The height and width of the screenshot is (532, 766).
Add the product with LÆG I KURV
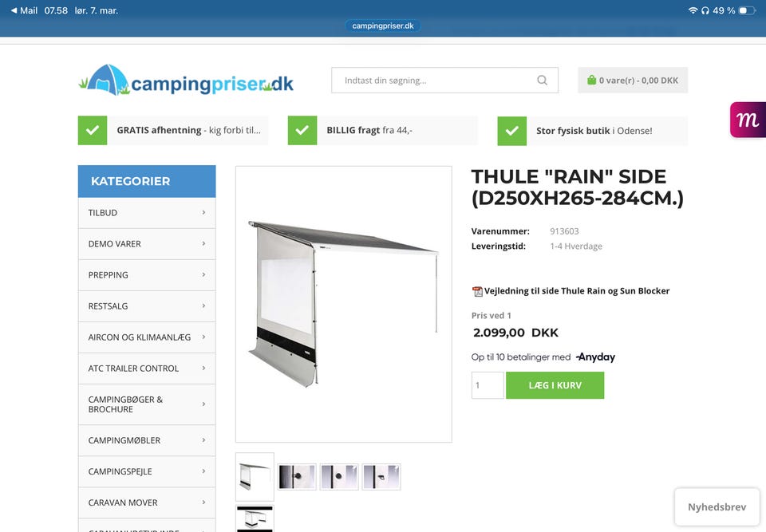click(555, 385)
